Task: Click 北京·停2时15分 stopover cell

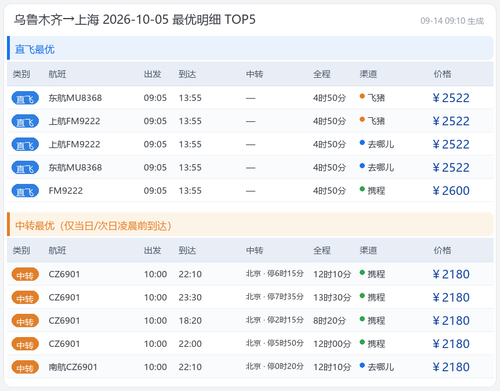Action: (x=275, y=320)
